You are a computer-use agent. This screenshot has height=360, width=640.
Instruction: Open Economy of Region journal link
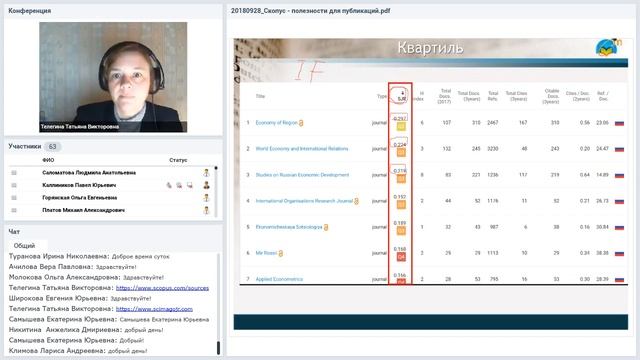276,122
